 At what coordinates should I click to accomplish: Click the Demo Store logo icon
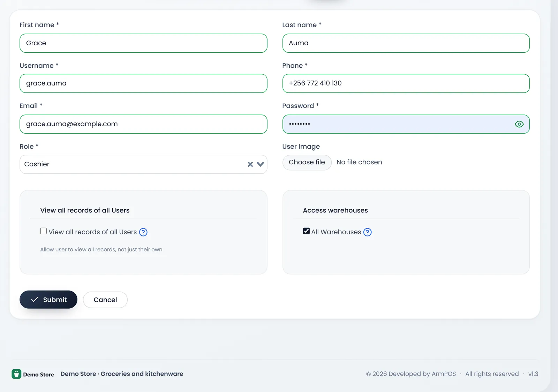[x=16, y=374]
